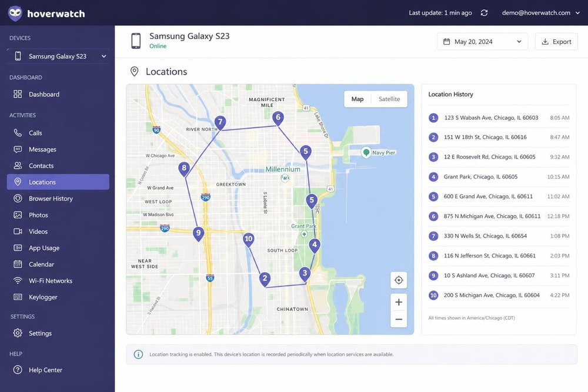
Task: Select history entry 330 N Wells St
Action: tap(499, 236)
